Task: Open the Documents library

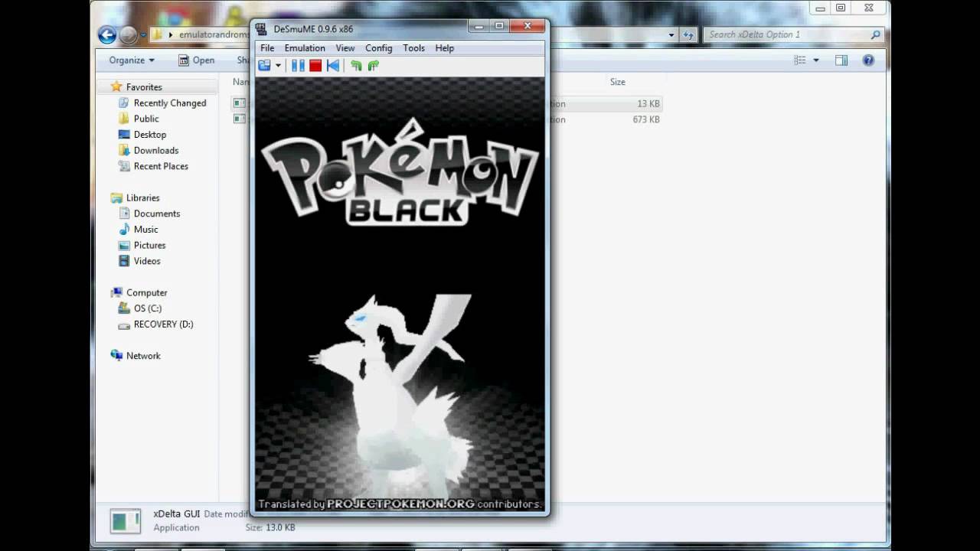Action: click(x=156, y=214)
